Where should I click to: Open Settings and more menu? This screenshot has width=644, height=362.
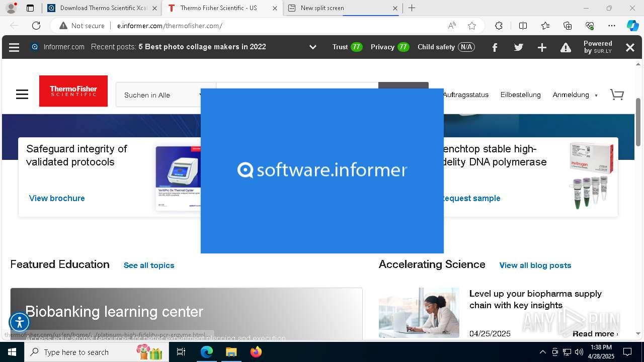[612, 26]
